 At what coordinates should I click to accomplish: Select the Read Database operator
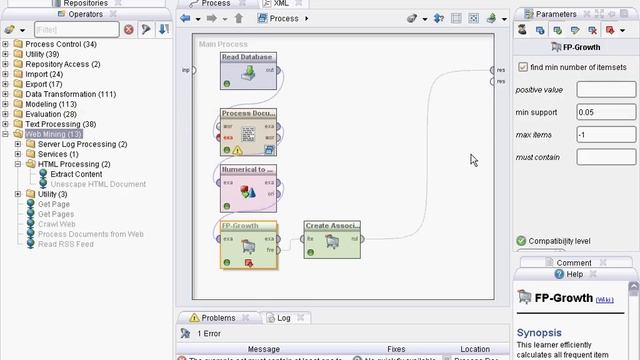pos(248,71)
